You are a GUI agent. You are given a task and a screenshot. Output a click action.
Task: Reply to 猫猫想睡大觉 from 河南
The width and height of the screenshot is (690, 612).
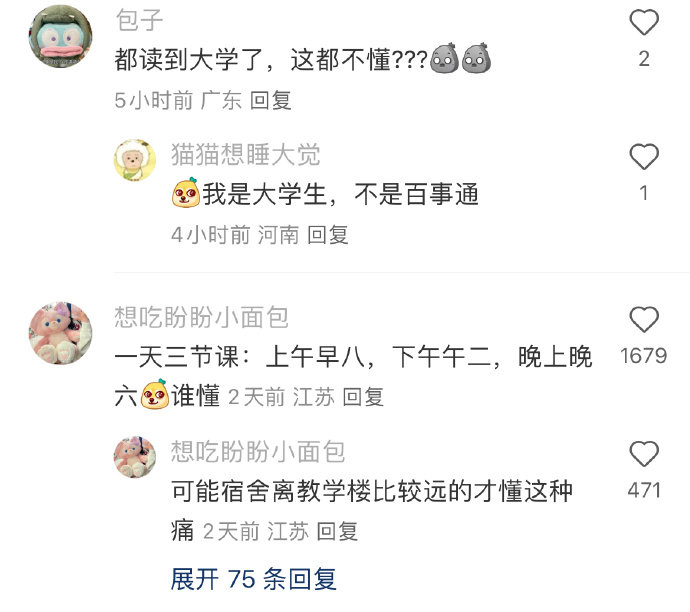[x=327, y=235]
